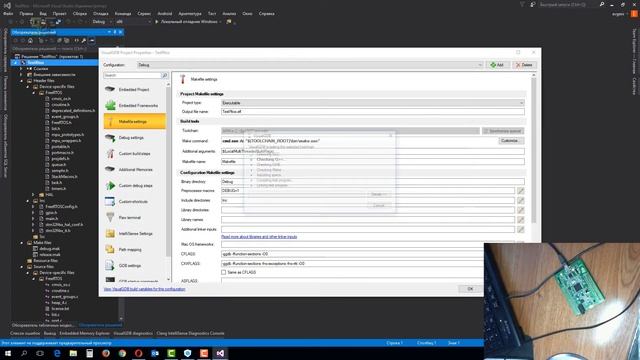Image resolution: width=640 pixels, height=360 pixels.
Task: Expand Внешние зависимости tree node
Action: pyautogui.click(x=21, y=75)
